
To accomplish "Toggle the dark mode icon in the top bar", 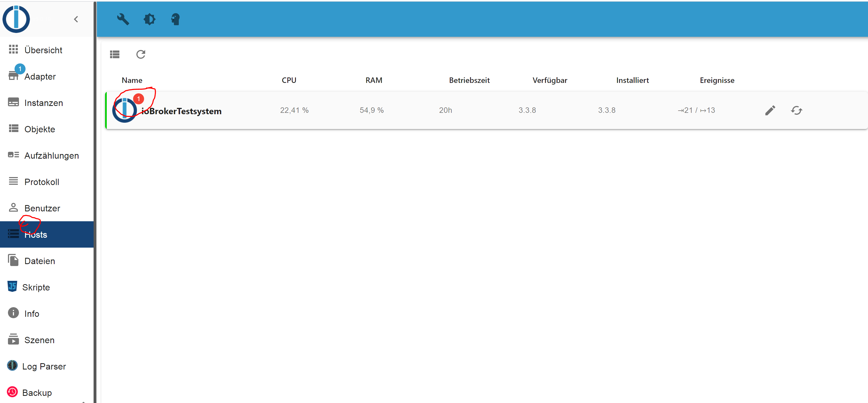I will (149, 19).
